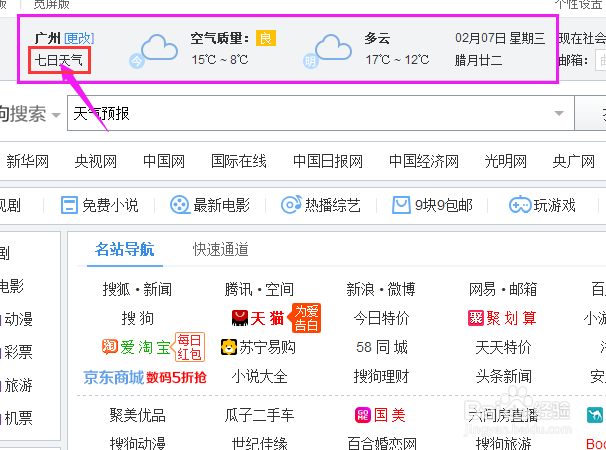Open 中国日报网 link
The height and width of the screenshot is (450, 606).
pos(328,162)
